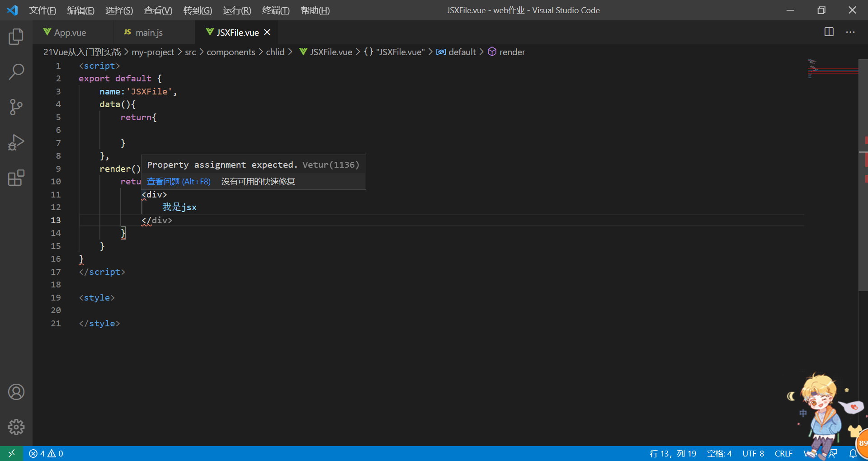Open the 查看(V) menu
The height and width of the screenshot is (461, 868).
tap(158, 10)
